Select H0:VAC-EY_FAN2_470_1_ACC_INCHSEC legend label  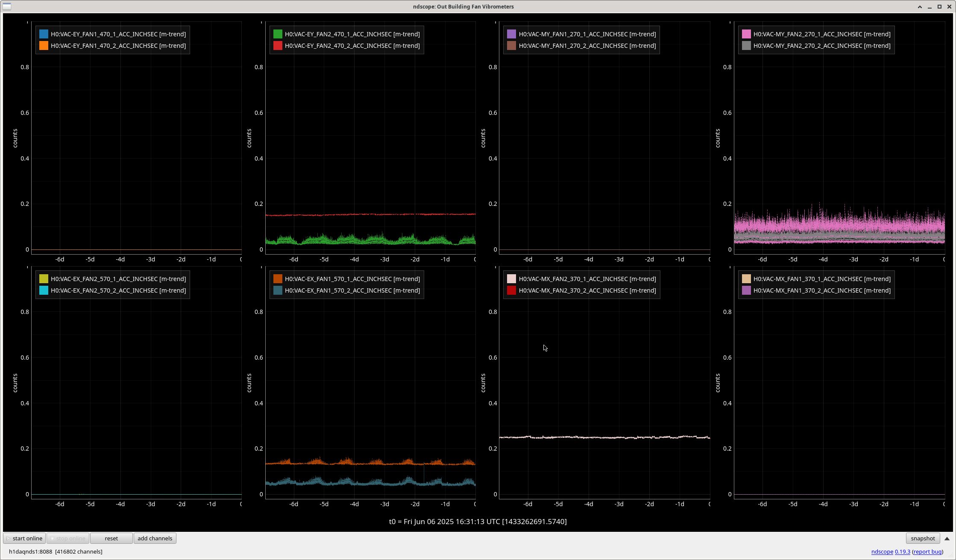pyautogui.click(x=352, y=34)
